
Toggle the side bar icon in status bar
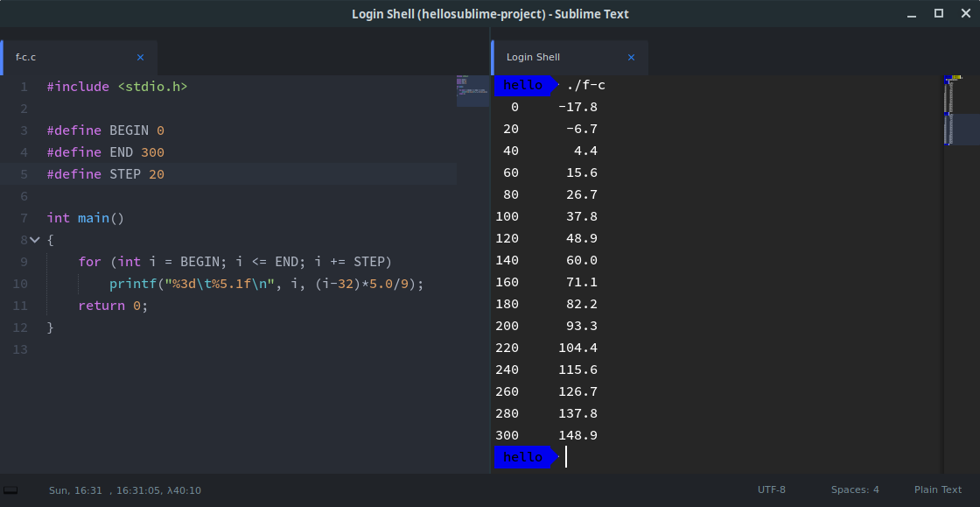(10, 490)
